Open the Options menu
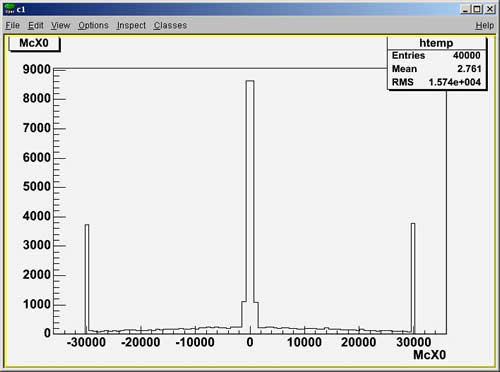The height and width of the screenshot is (372, 500). tap(93, 25)
